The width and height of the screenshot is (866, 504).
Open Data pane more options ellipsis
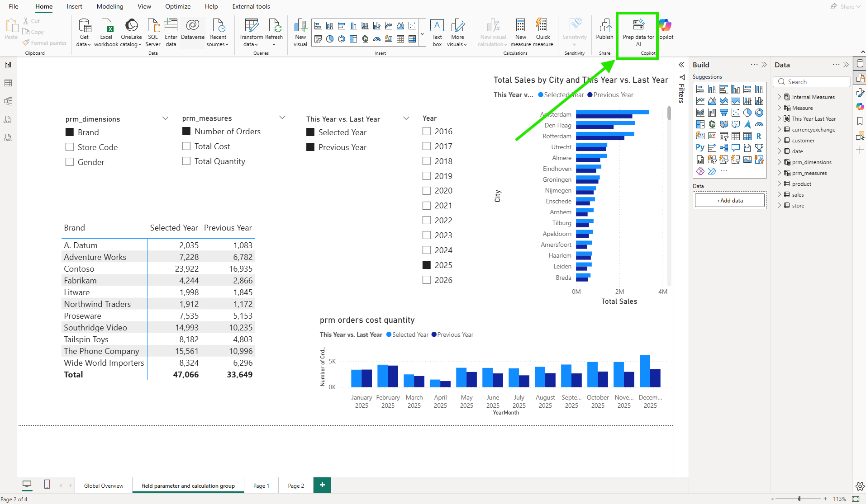(x=836, y=65)
